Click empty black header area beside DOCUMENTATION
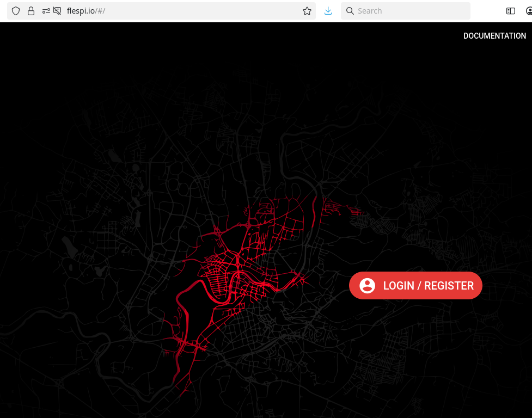Viewport: 532px width, 418px height. click(x=237, y=36)
